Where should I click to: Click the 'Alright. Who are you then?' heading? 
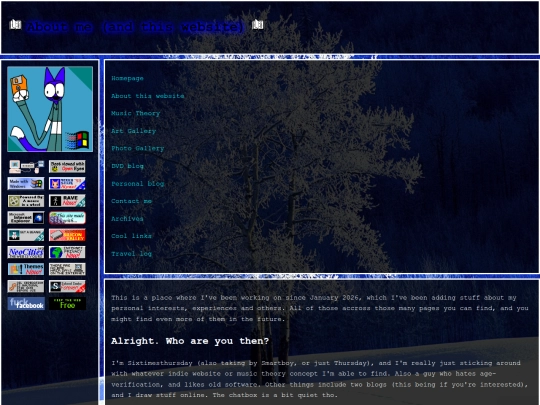190,341
